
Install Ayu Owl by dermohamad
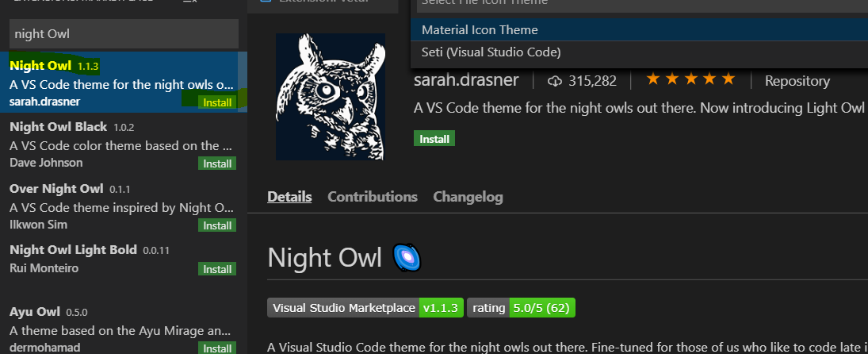(x=217, y=348)
